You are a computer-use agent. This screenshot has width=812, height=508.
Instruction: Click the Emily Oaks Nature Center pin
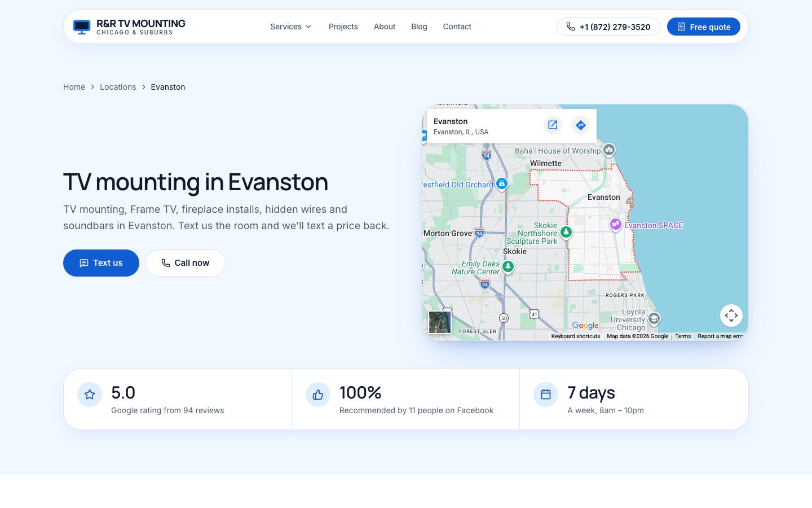pos(508,266)
